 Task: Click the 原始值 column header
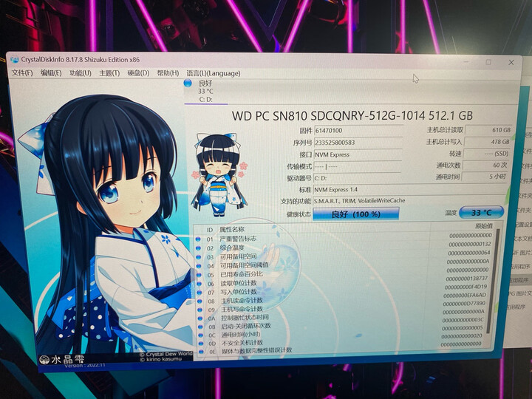483,225
